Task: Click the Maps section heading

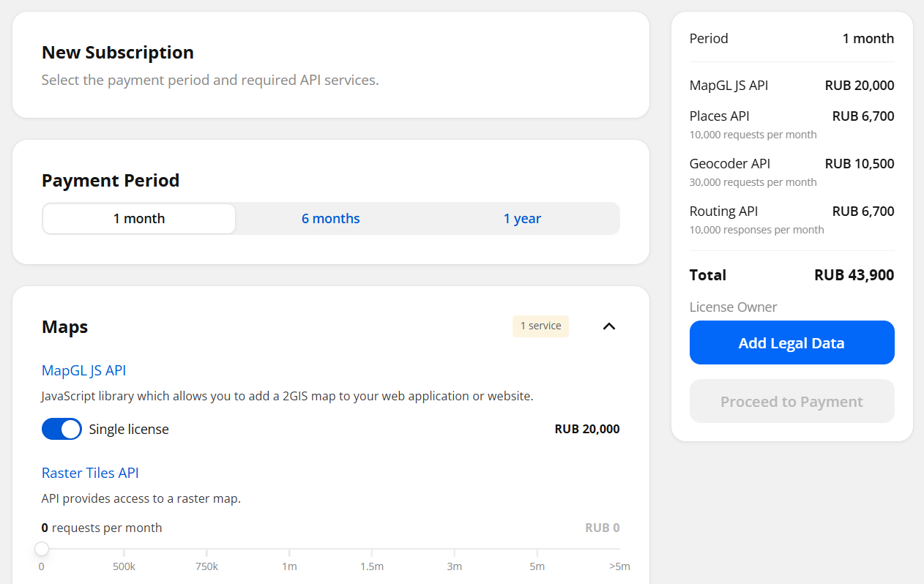Action: 65,326
